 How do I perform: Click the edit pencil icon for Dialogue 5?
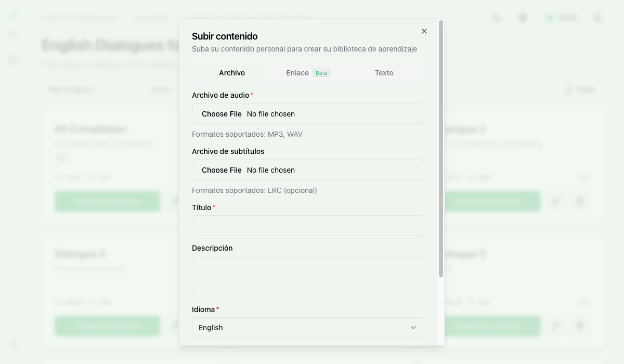point(556,326)
